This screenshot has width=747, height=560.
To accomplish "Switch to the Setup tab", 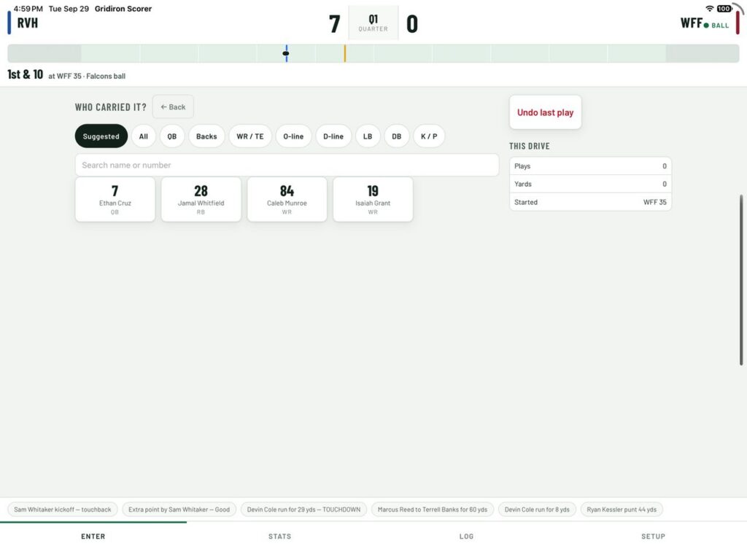I will click(x=653, y=536).
